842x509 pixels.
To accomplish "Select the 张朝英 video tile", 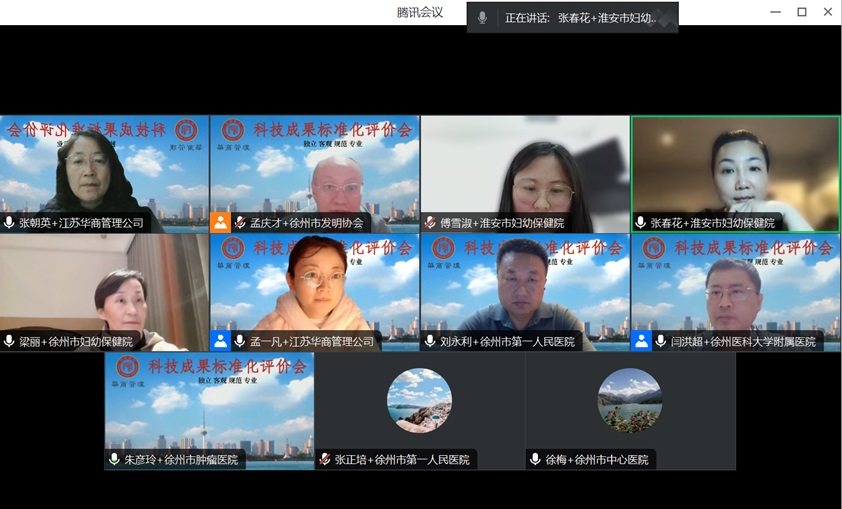I will [105, 174].
